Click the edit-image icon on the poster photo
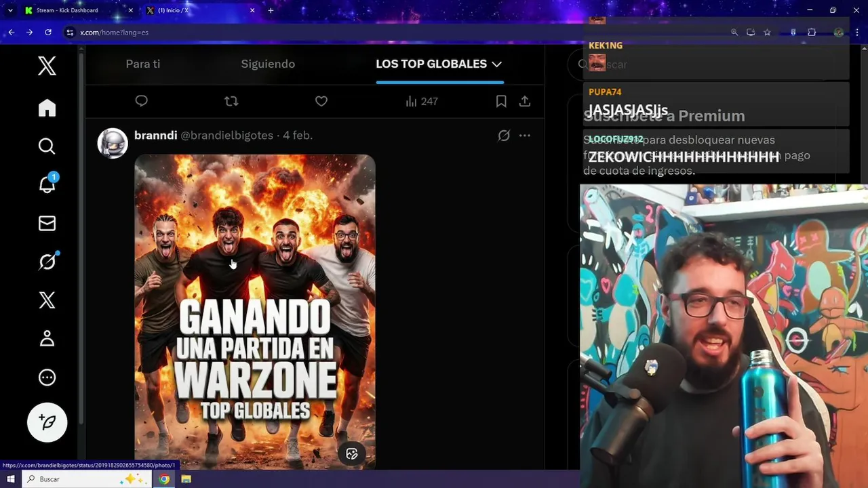Screen dimensions: 868x488 tap(352, 454)
